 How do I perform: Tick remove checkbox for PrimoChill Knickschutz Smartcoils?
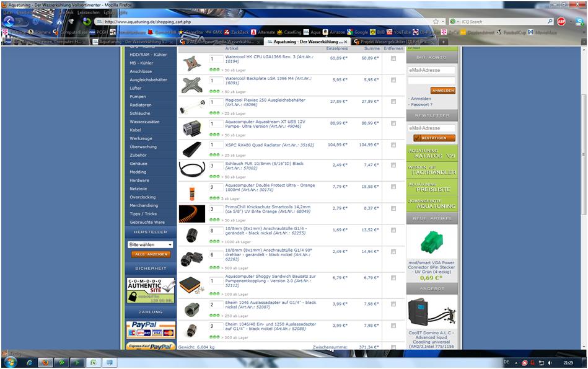393,208
